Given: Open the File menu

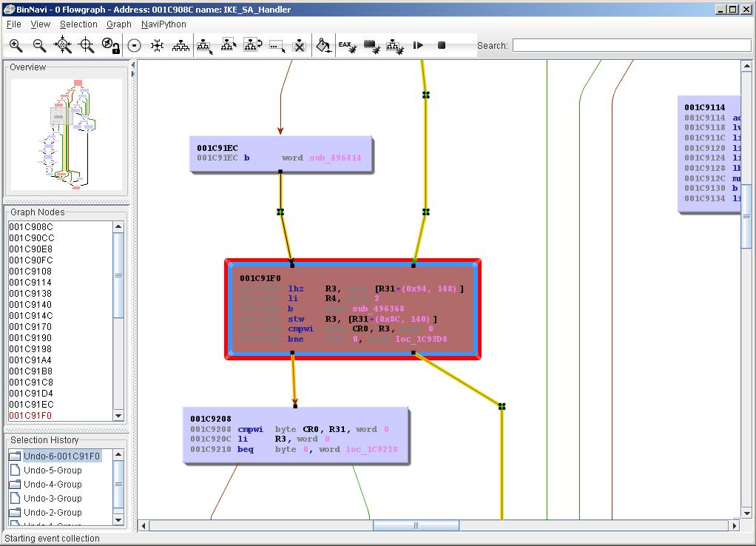Looking at the screenshot, I should point(13,24).
